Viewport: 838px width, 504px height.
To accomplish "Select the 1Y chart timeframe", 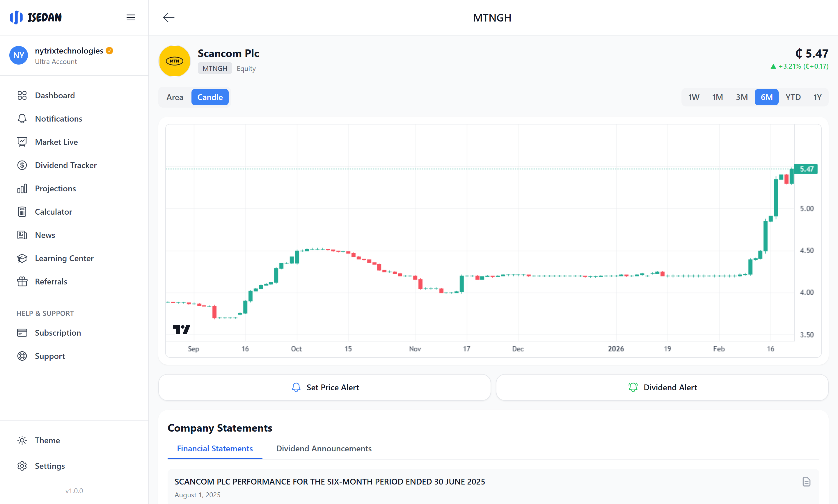I will 817,97.
